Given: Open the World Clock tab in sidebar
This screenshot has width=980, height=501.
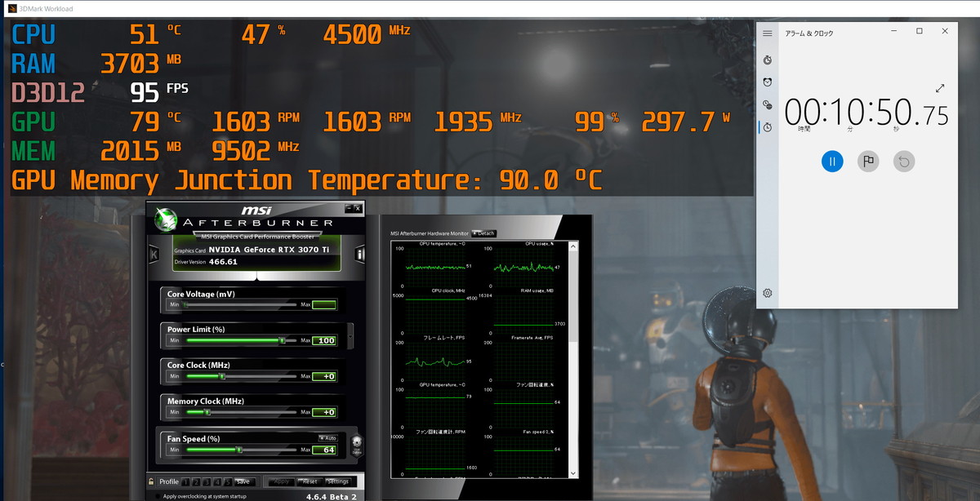Looking at the screenshot, I should 768,105.
